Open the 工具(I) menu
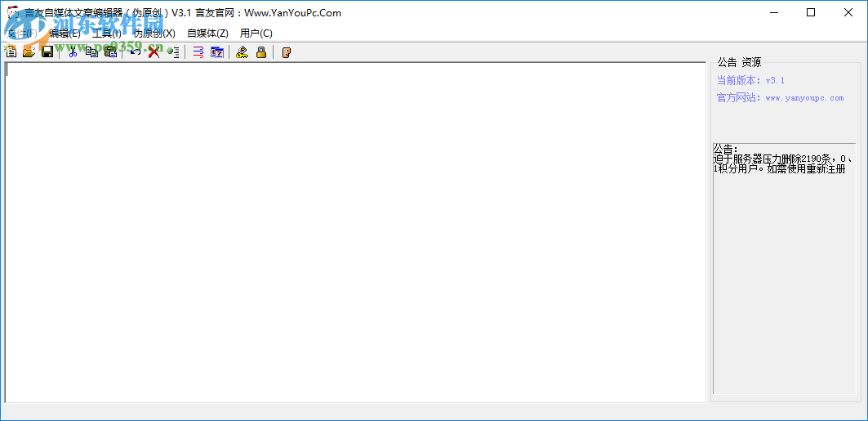Viewport: 868px width, 421px height. 107,33
